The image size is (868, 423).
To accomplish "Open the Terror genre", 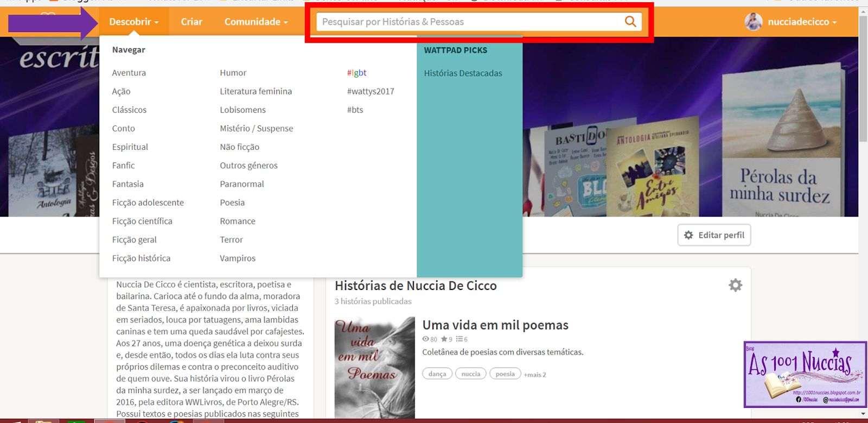I will [x=231, y=239].
